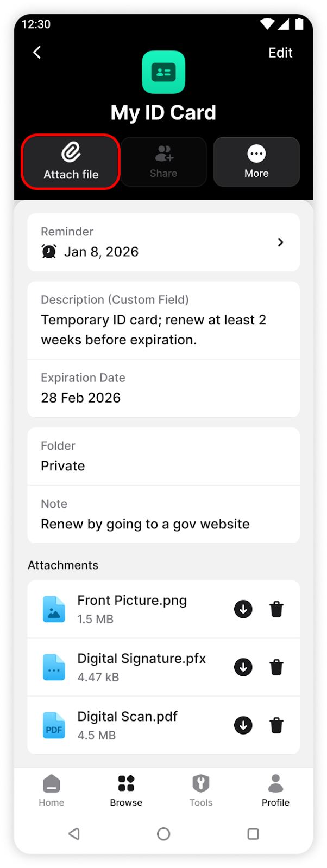Tap the green ID card item icon
The image size is (327, 868).
tap(163, 72)
